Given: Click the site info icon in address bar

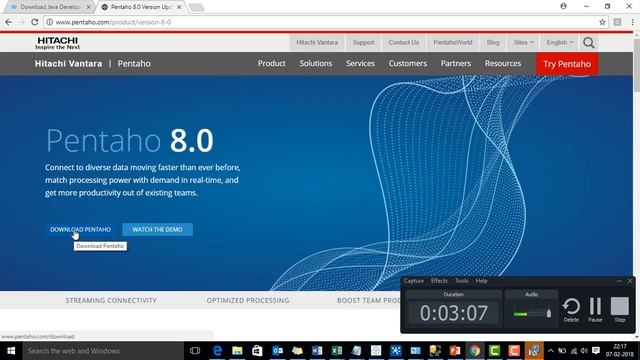Looking at the screenshot, I should [x=49, y=22].
